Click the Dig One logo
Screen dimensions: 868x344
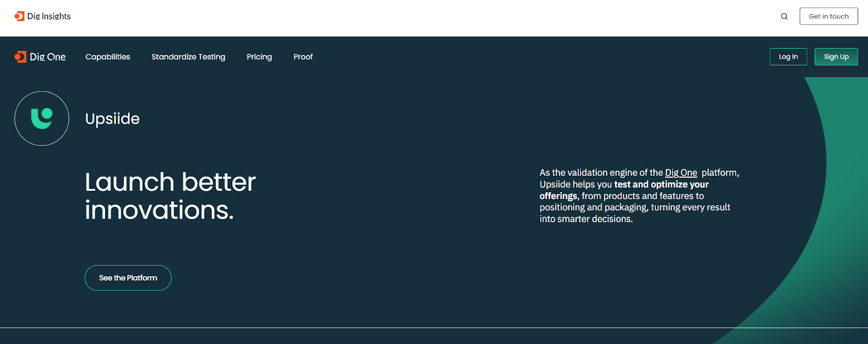(x=40, y=57)
